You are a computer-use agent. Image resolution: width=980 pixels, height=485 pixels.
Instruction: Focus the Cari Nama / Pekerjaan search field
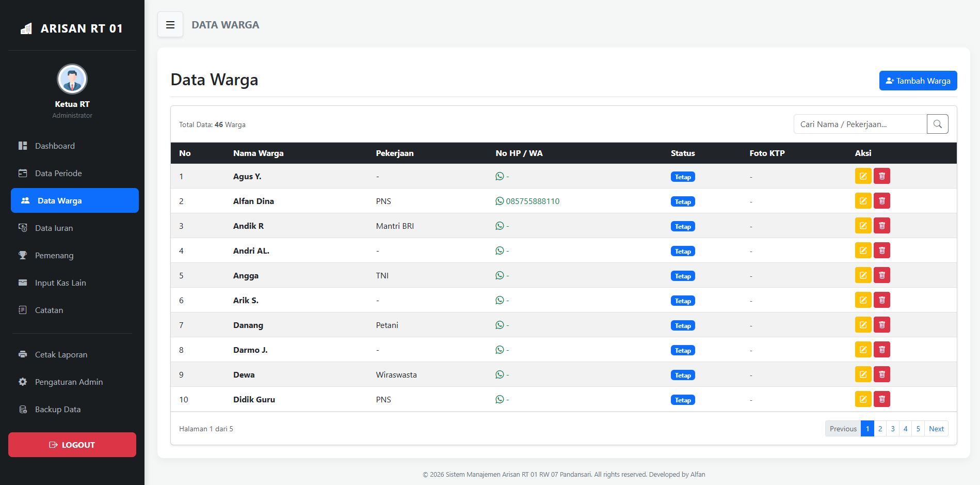(x=859, y=124)
